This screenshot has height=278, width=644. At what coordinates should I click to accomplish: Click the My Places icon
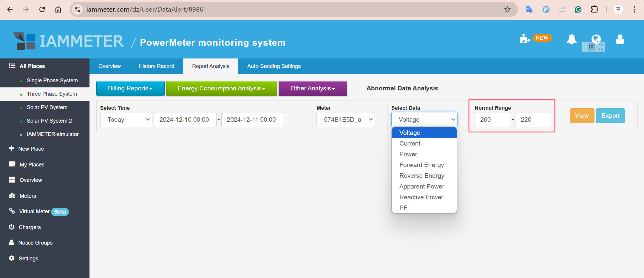coord(12,164)
